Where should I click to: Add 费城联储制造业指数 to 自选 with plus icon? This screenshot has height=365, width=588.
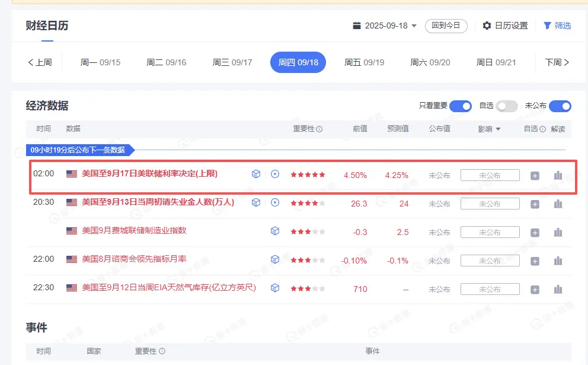click(535, 233)
